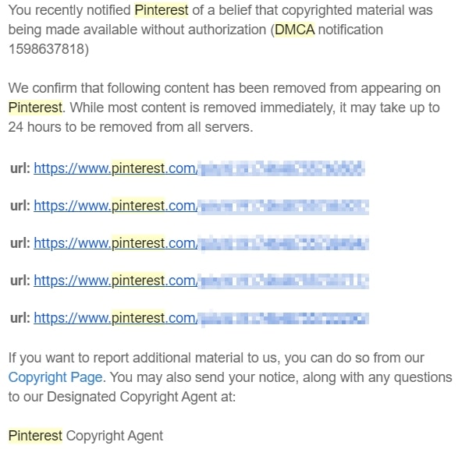Click highlighted Pinterest before 'While most content'
476x449 pixels.
click(x=35, y=108)
